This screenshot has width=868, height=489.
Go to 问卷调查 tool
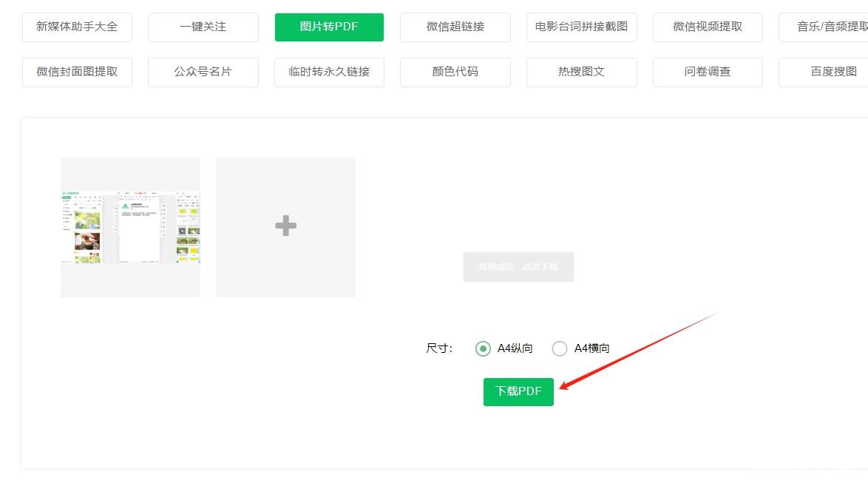[x=708, y=72]
